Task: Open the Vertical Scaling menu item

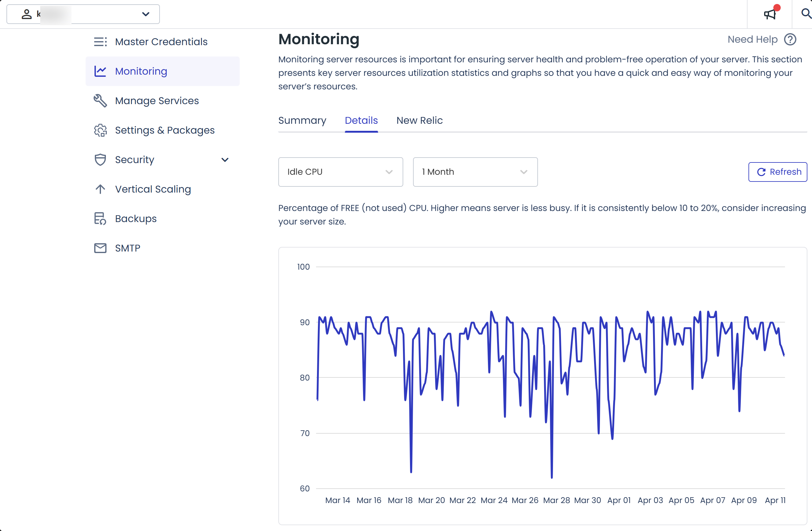Action: coord(153,189)
